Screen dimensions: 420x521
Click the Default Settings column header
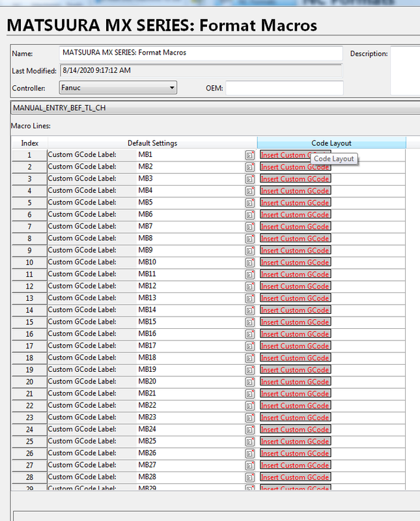(152, 143)
